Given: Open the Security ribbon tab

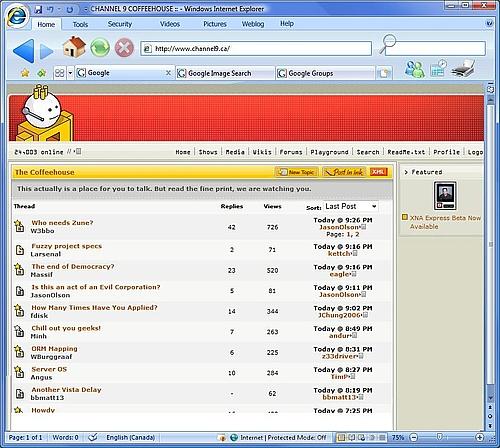Looking at the screenshot, I should (120, 24).
